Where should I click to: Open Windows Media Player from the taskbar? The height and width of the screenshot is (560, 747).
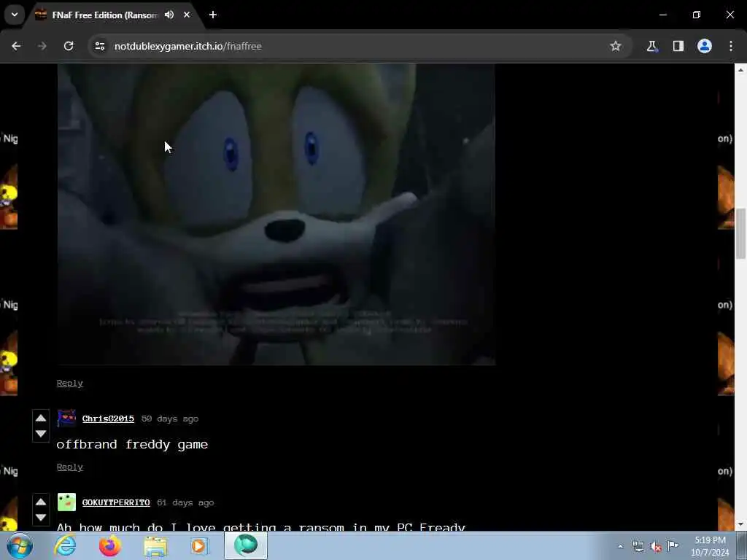click(x=200, y=545)
